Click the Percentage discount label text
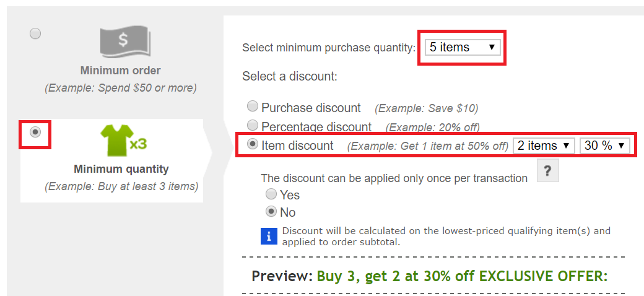 [316, 126]
